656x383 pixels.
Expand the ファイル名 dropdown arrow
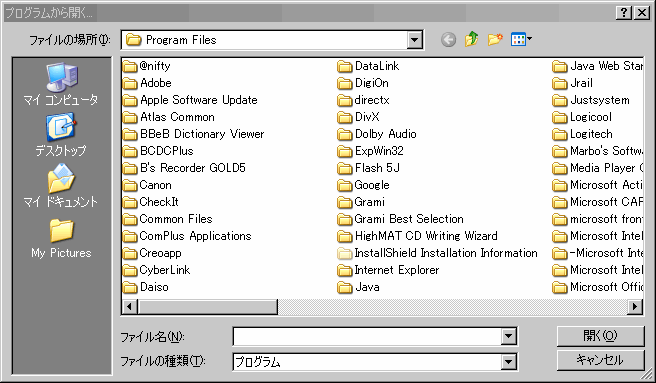pyautogui.click(x=508, y=336)
